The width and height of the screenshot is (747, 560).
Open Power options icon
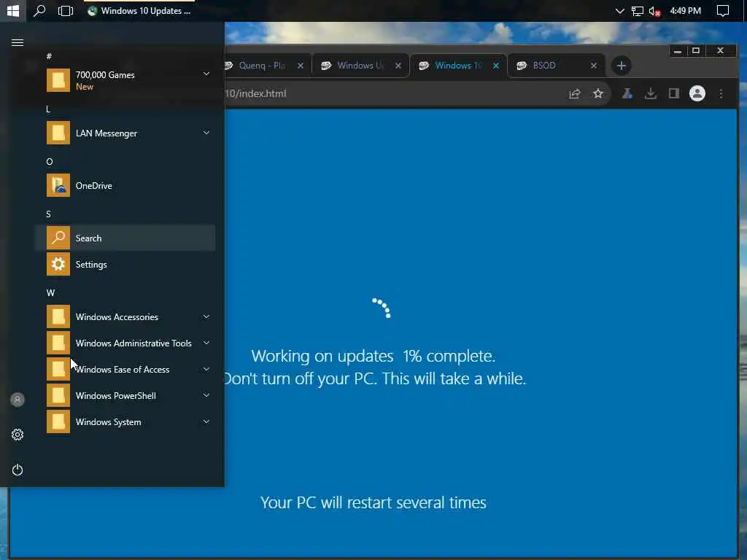click(x=18, y=470)
